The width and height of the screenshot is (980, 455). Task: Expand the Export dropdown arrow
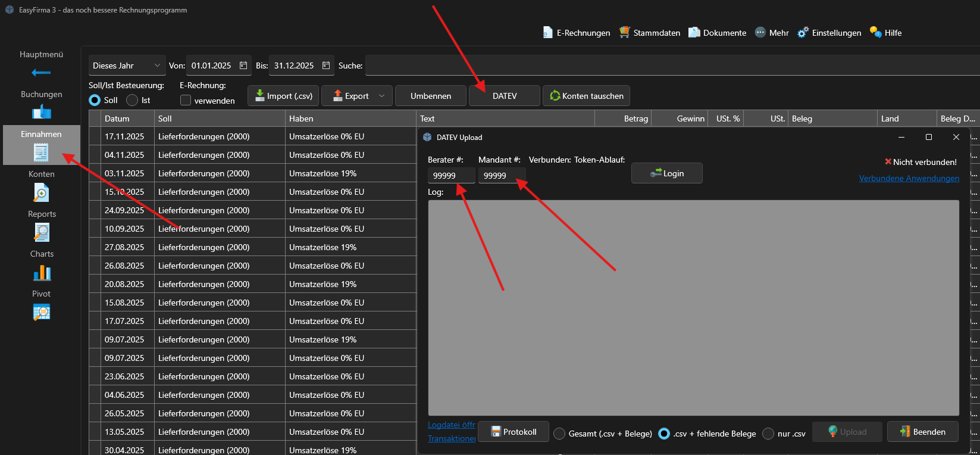[x=382, y=96]
